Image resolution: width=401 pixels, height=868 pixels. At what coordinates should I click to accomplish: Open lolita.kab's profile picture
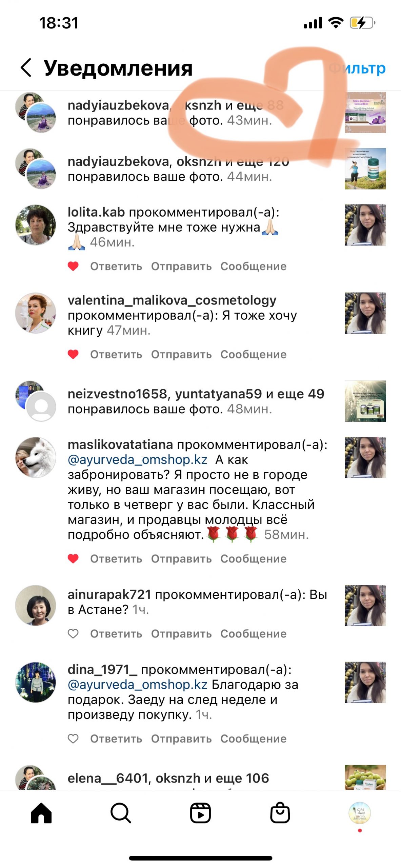(36, 224)
